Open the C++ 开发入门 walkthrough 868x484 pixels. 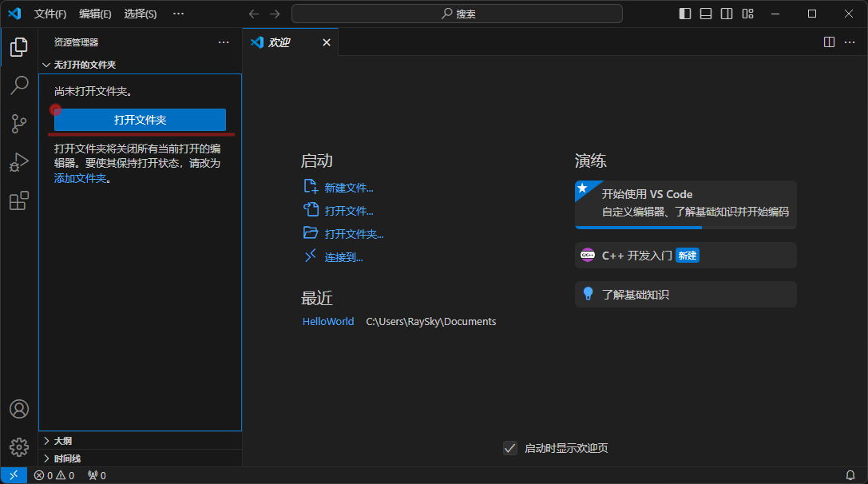686,256
